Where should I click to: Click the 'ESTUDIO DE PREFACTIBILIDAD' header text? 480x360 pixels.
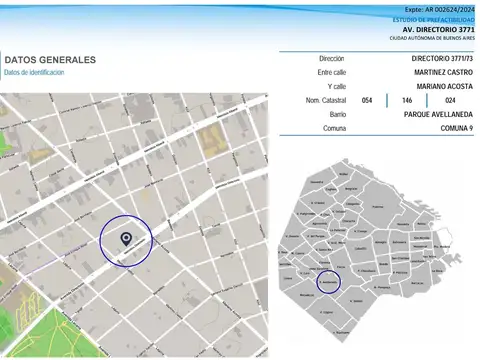pos(434,20)
